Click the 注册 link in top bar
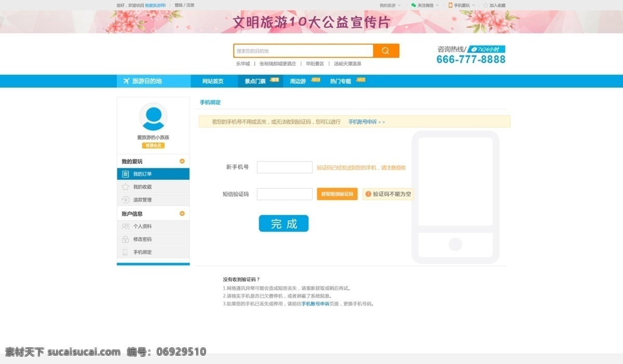 coord(190,5)
